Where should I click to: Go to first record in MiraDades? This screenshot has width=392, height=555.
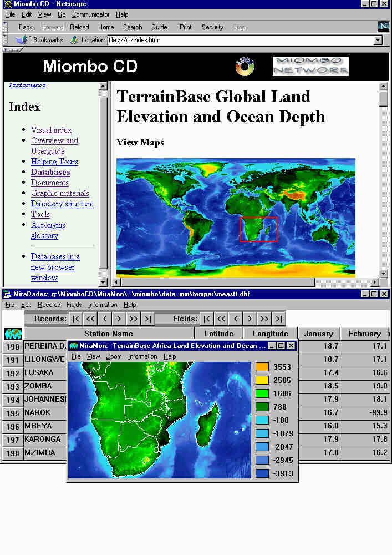coord(76,319)
